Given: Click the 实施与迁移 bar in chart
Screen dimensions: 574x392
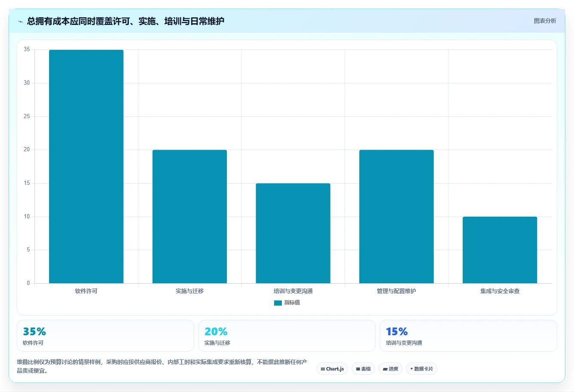Looking at the screenshot, I should pos(189,217).
